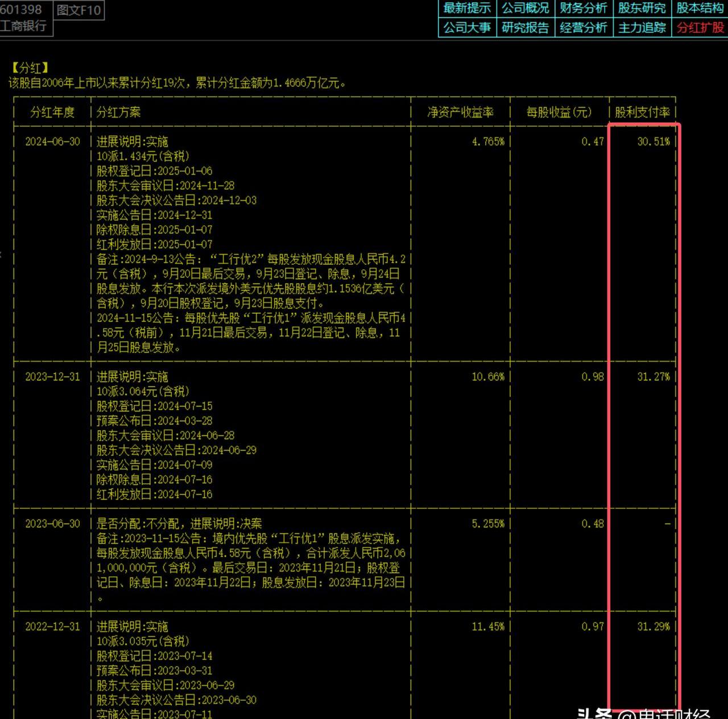Click the 10.66% return value

pos(488,377)
